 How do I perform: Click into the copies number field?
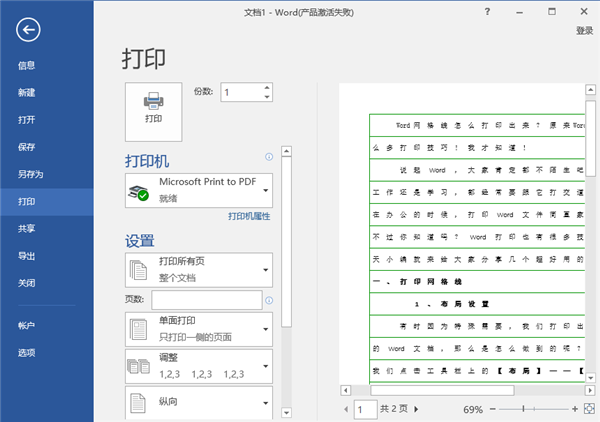242,92
